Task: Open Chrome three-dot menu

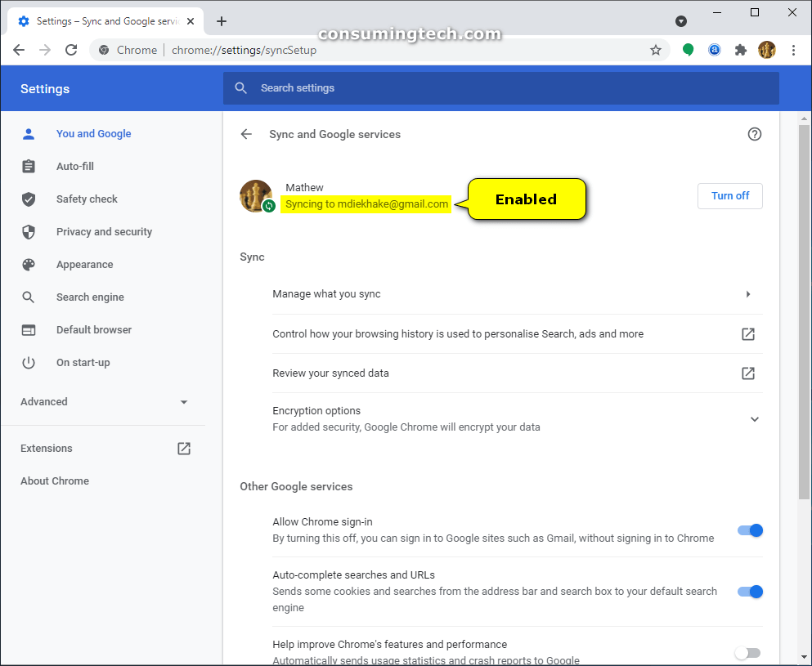Action: (x=793, y=50)
